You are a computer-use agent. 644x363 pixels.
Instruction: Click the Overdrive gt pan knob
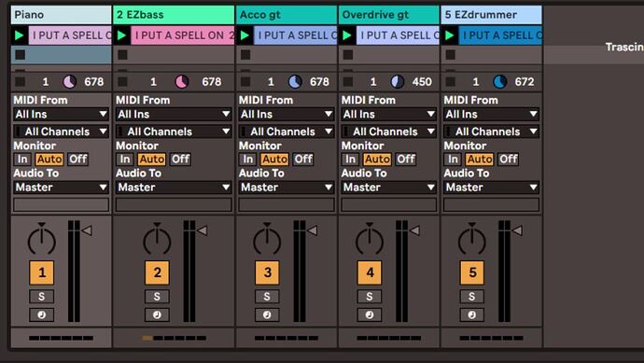(370, 240)
